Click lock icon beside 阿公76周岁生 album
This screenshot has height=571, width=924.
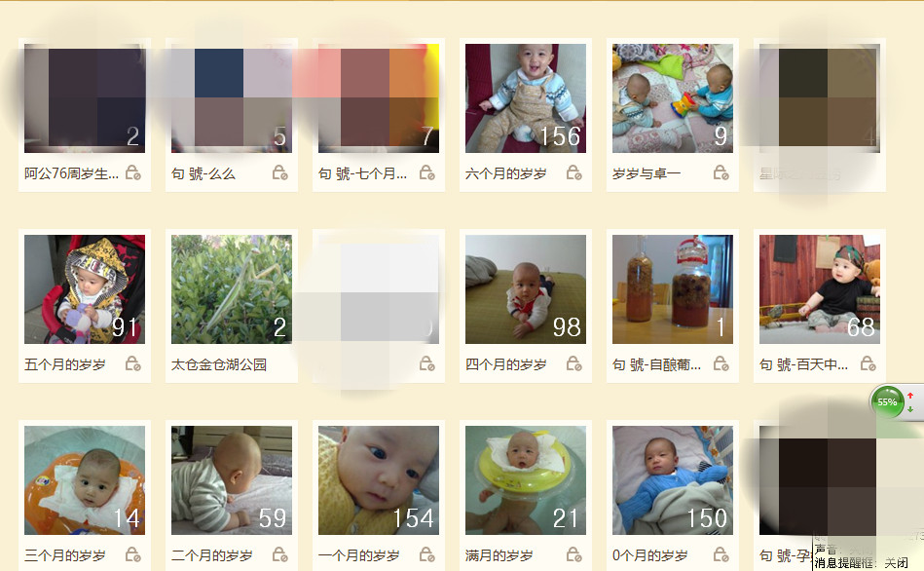click(x=133, y=172)
